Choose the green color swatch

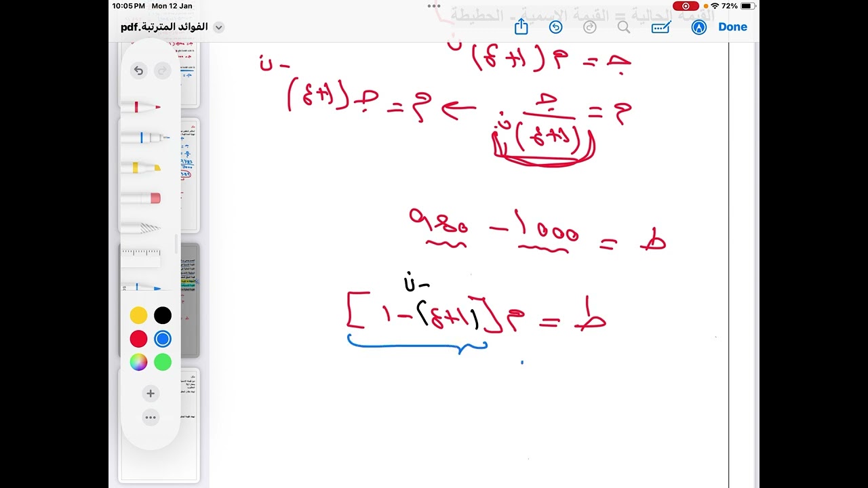[x=163, y=362]
